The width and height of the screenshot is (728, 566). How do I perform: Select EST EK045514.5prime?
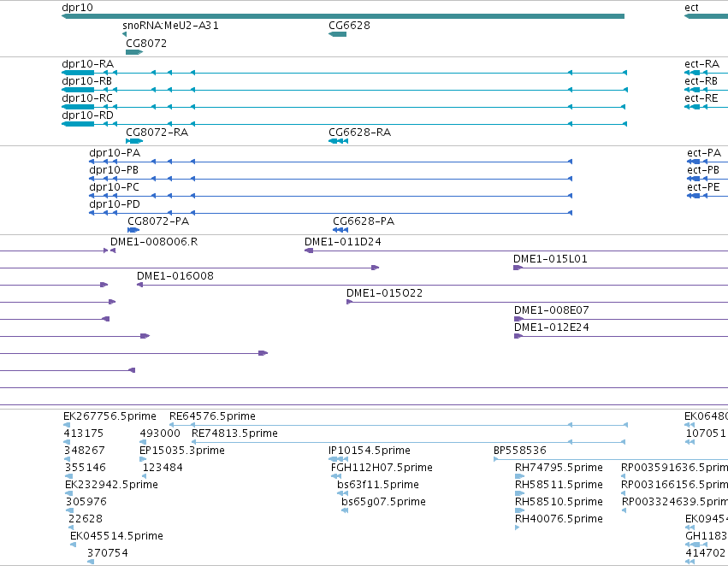coord(74,545)
